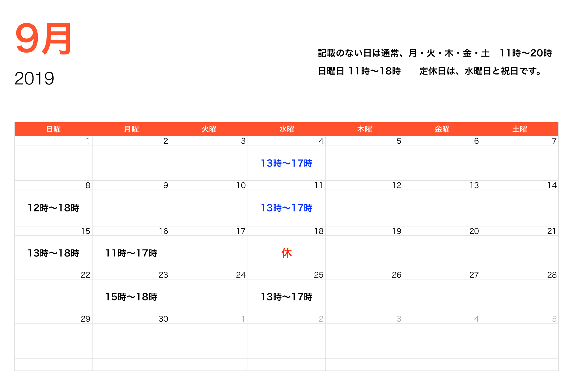Click the 13時〜17時 entry on September 25
Screen dimensions: 588x375
pos(287,297)
